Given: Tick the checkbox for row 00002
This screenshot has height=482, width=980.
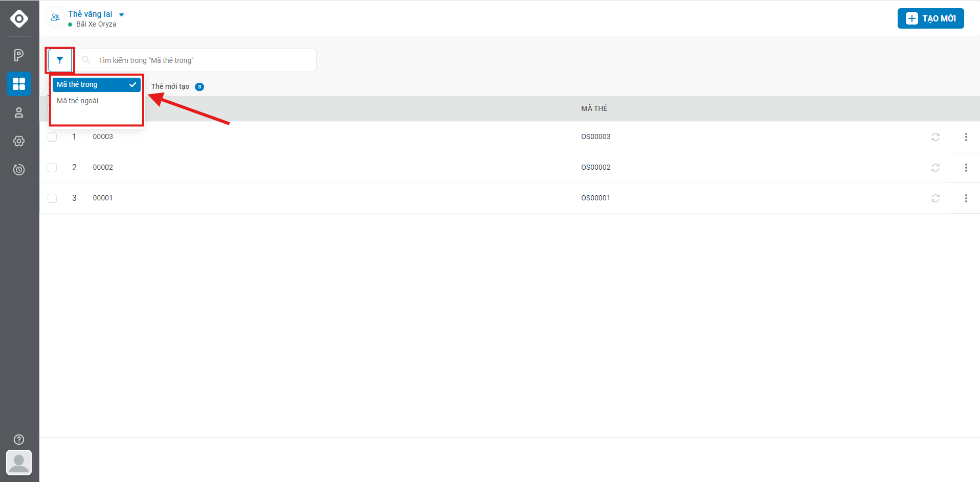Looking at the screenshot, I should click(x=52, y=168).
